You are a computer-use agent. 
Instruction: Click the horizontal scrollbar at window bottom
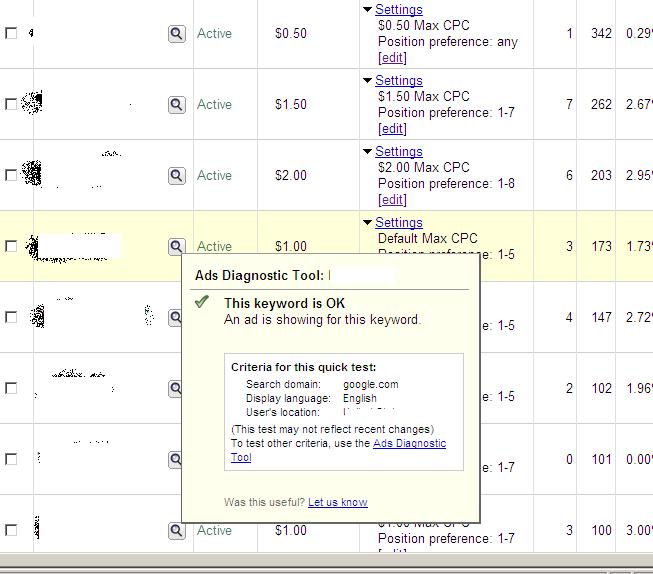[326, 561]
